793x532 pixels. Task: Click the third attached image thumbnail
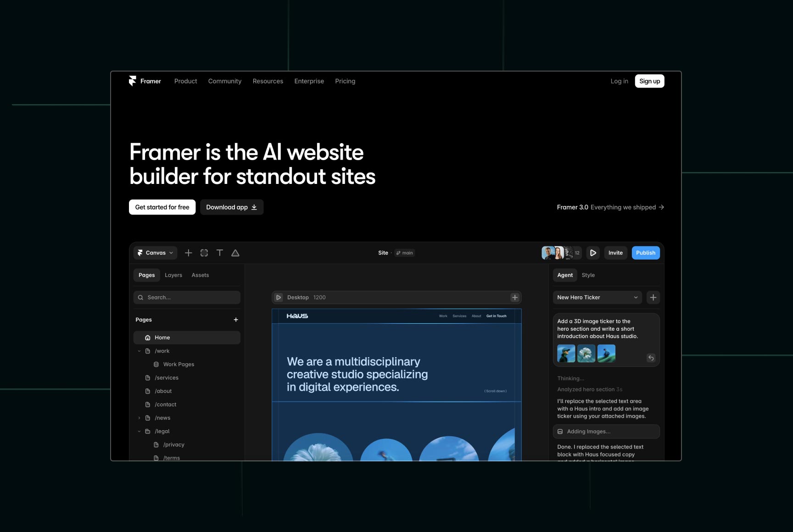pyautogui.click(x=606, y=354)
